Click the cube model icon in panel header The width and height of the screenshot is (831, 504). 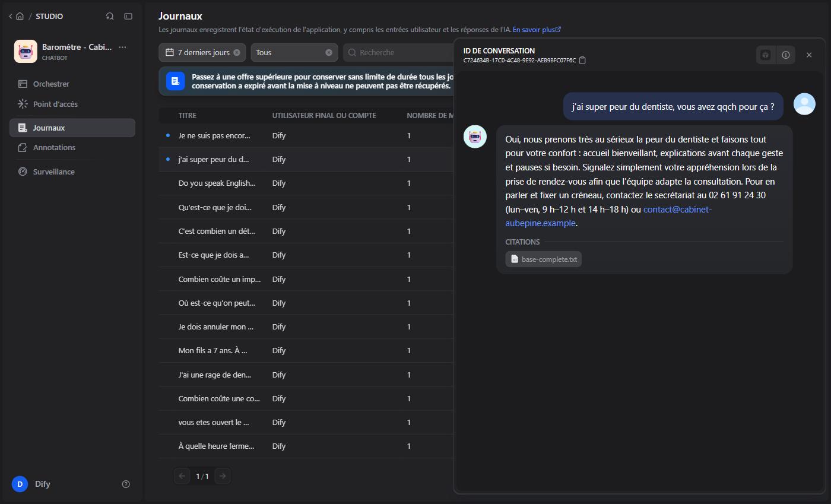[766, 55]
